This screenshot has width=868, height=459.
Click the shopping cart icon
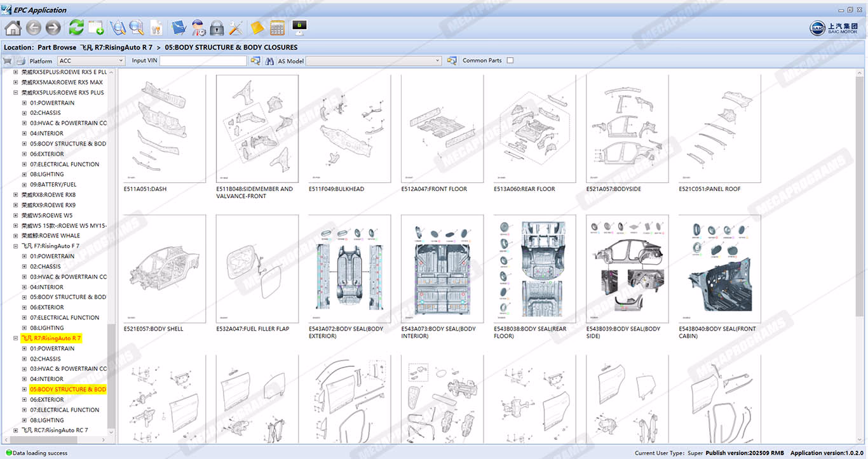[8, 61]
